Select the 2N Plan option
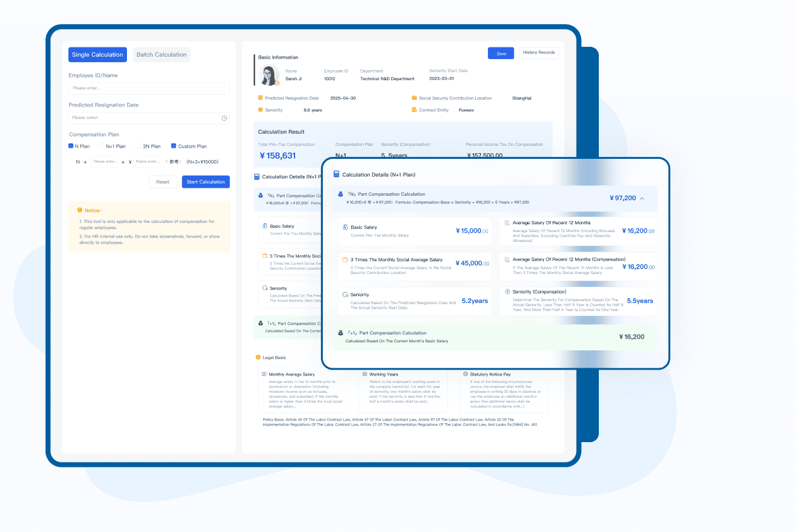 138,147
